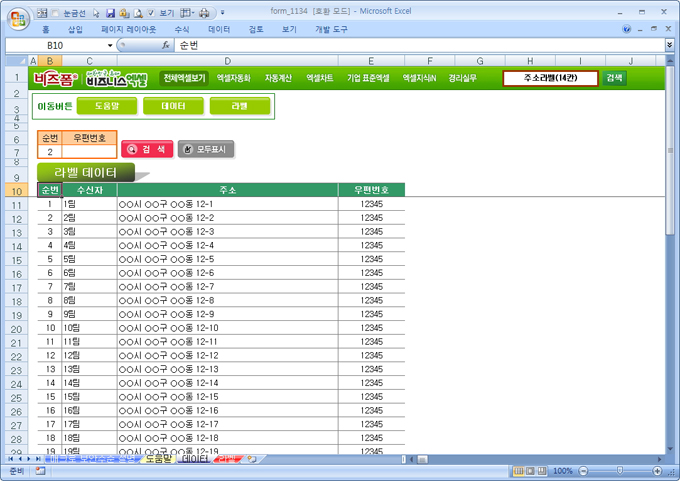This screenshot has width=680, height=481.
Task: Click the green 도움말 navigation button
Action: tap(107, 105)
